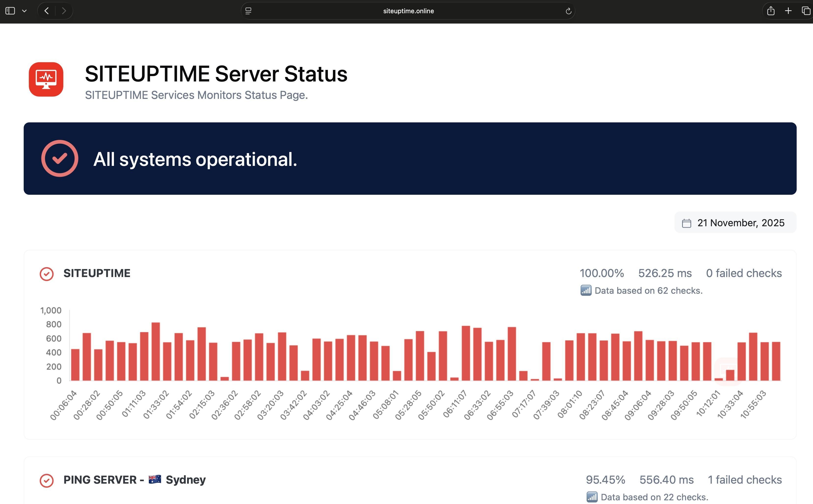This screenshot has height=504, width=813.
Task: Open the date selector showing 21 November, 2025
Action: [x=735, y=223]
